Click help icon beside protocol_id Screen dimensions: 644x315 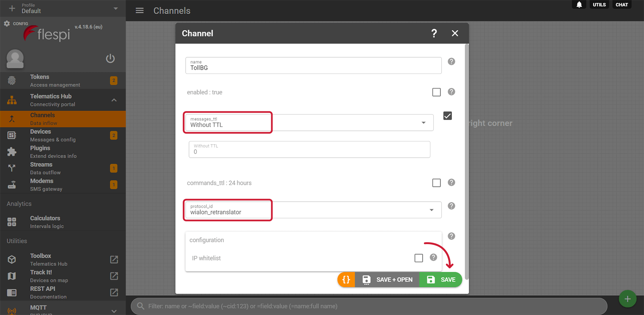(x=451, y=206)
